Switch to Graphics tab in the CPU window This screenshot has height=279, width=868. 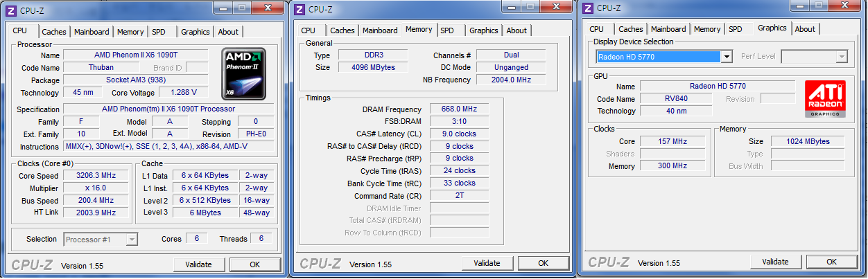(x=196, y=32)
